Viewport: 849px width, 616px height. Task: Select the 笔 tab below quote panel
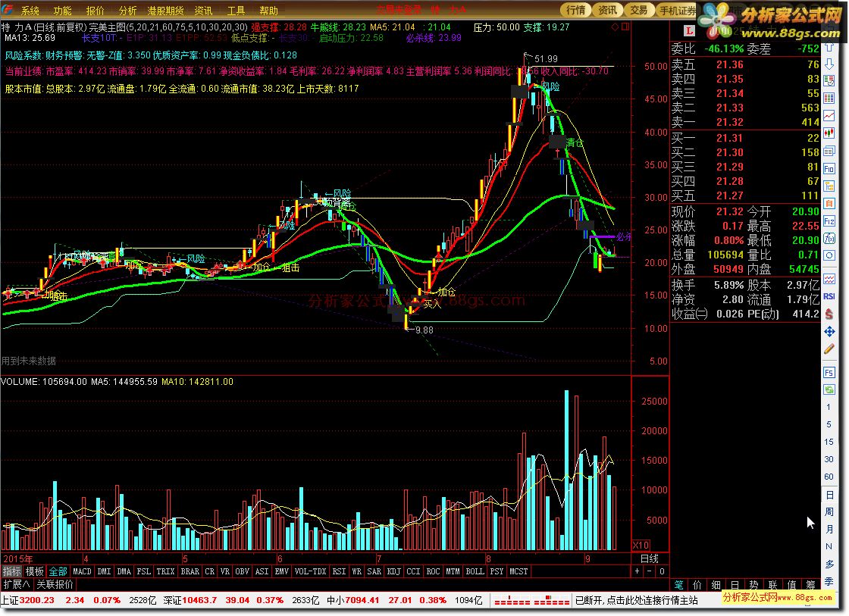pos(678,585)
